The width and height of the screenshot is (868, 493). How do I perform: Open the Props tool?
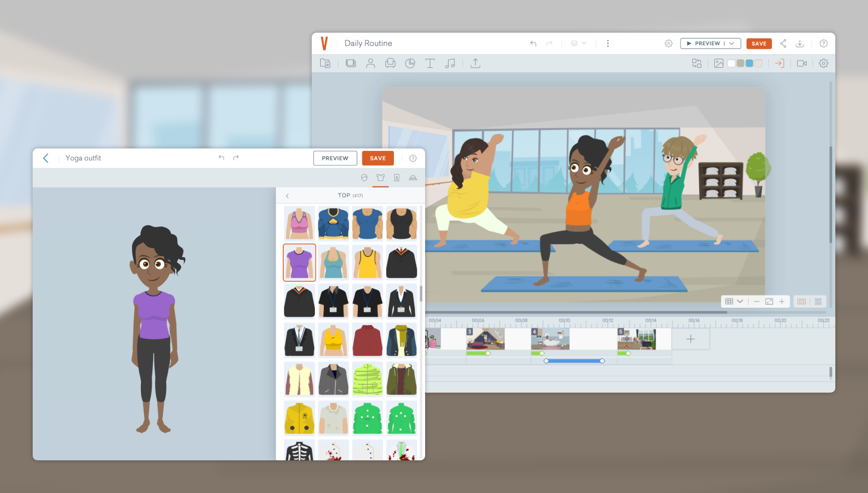pos(390,63)
